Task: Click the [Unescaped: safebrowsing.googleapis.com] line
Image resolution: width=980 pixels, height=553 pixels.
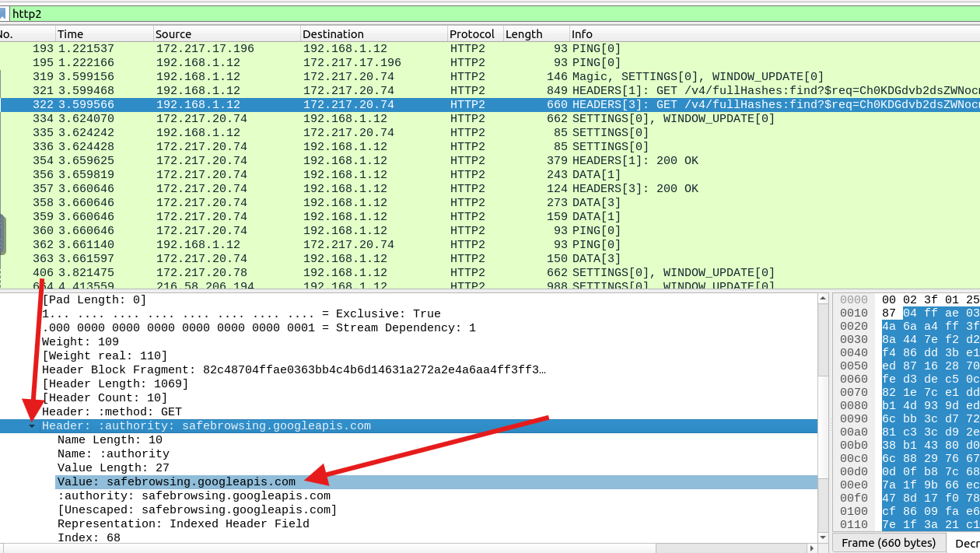Action: point(198,510)
